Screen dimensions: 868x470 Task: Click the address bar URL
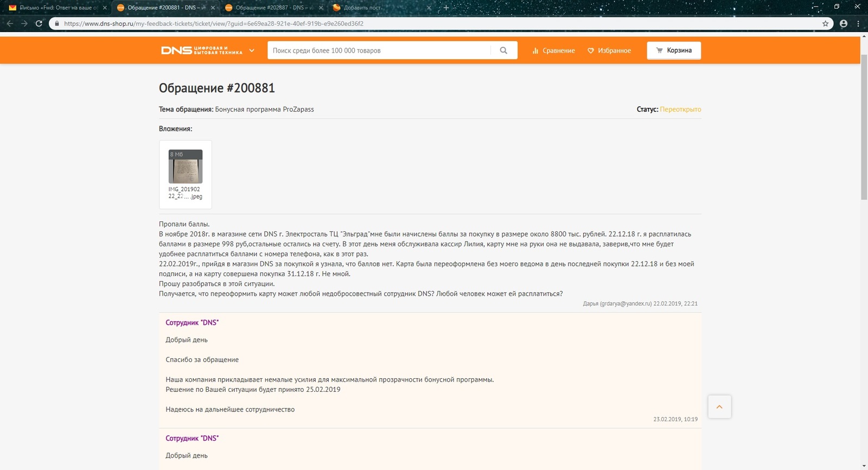point(214,23)
